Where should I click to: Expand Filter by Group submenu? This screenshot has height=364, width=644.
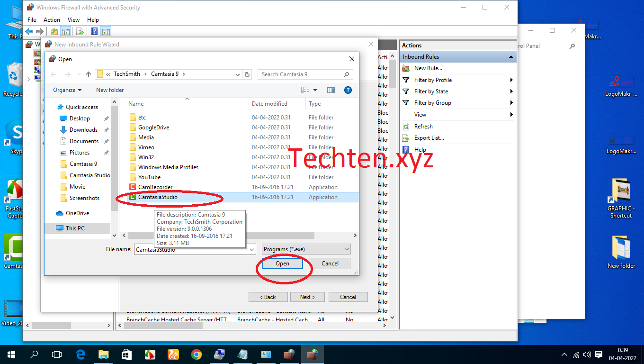click(x=512, y=103)
